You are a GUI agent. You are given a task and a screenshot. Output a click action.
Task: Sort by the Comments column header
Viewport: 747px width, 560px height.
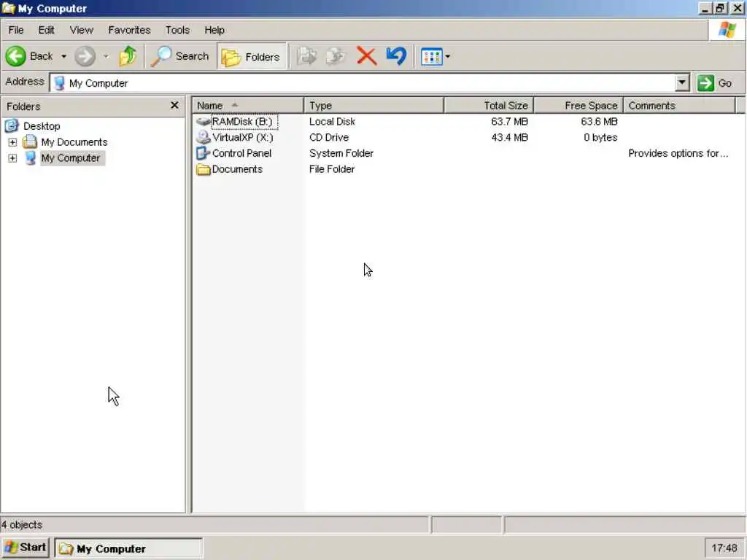(x=679, y=105)
